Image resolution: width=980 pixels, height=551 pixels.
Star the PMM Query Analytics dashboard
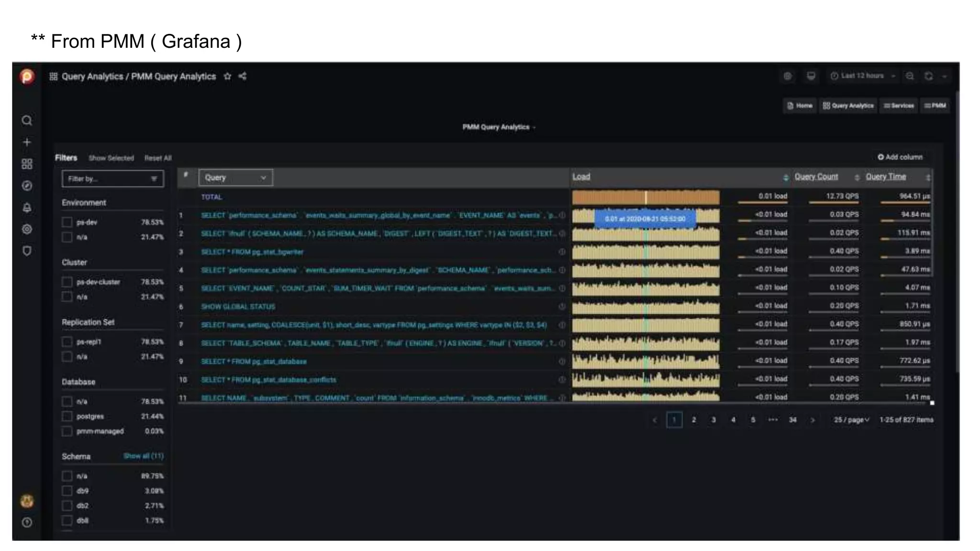click(227, 77)
